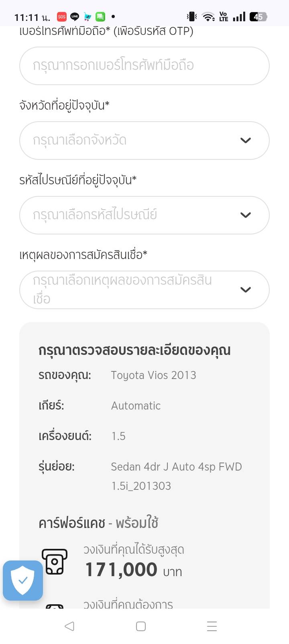Expand the province chevron arrow

[245, 141]
